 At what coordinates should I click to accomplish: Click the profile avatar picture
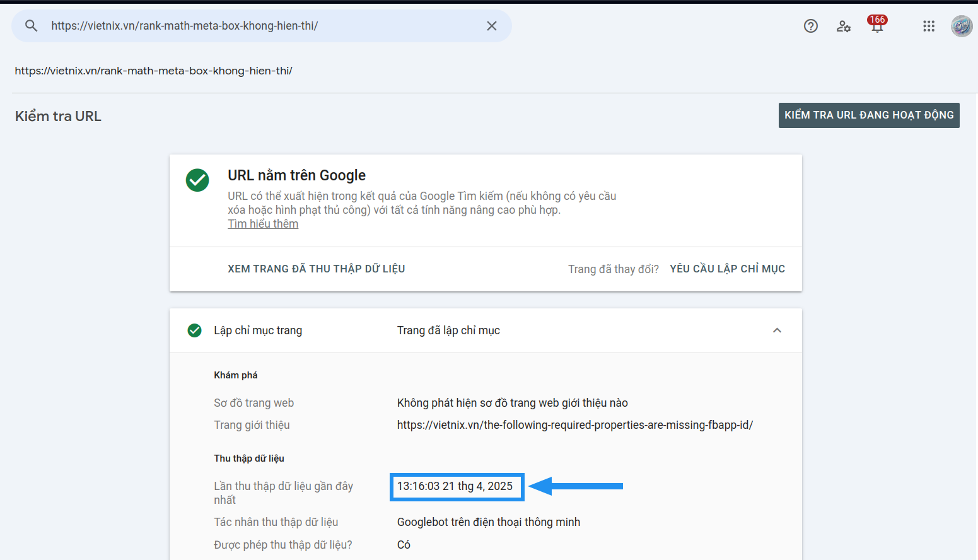(x=961, y=26)
